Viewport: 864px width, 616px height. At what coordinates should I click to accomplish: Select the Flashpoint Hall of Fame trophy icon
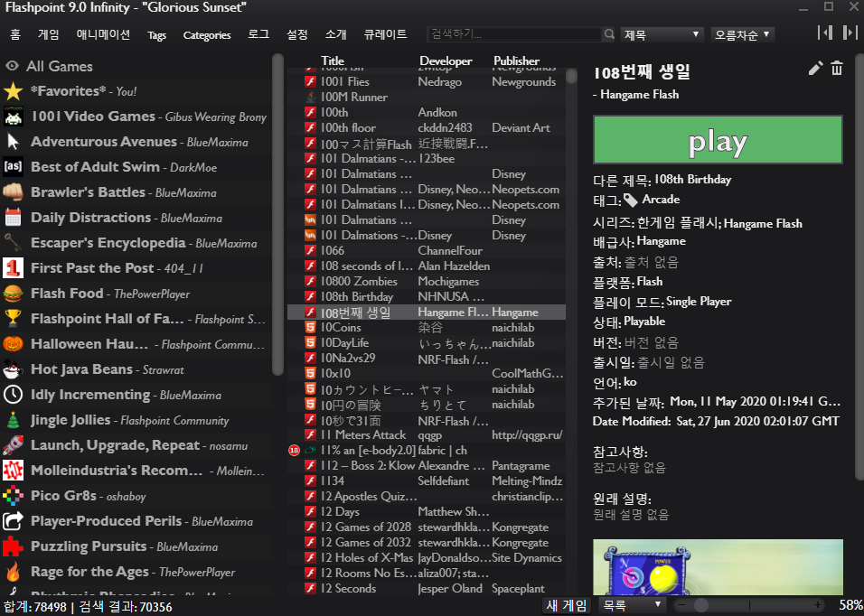[x=14, y=319]
